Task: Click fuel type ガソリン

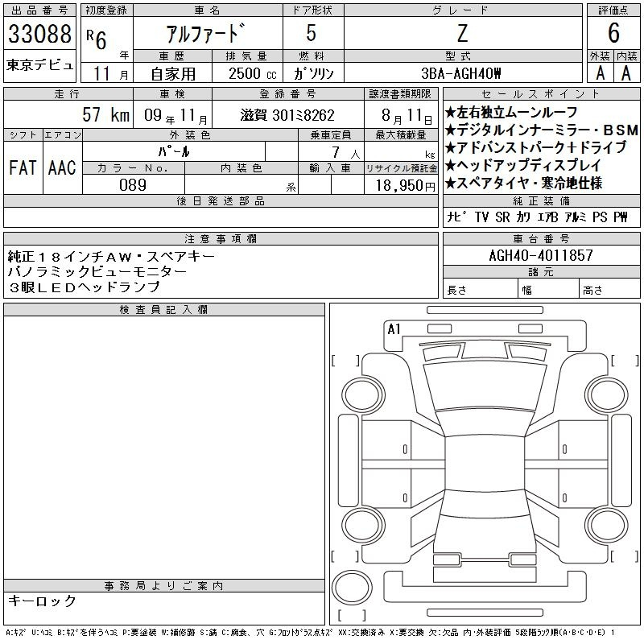Action: pos(313,74)
